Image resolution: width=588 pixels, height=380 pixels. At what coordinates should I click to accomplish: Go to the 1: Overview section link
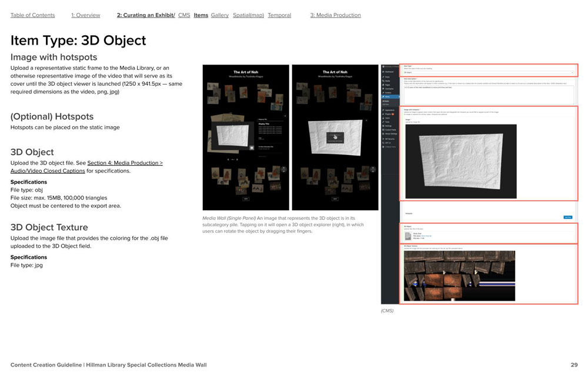click(85, 15)
